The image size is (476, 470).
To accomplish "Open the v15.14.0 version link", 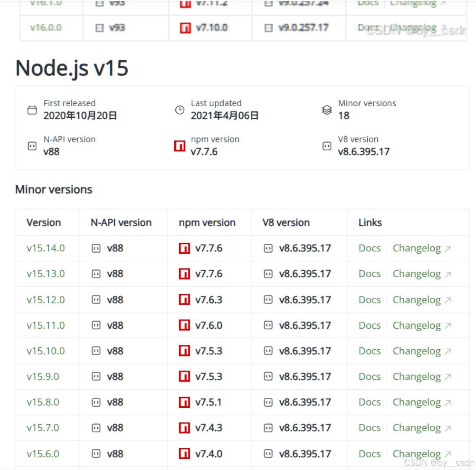I will pos(46,248).
